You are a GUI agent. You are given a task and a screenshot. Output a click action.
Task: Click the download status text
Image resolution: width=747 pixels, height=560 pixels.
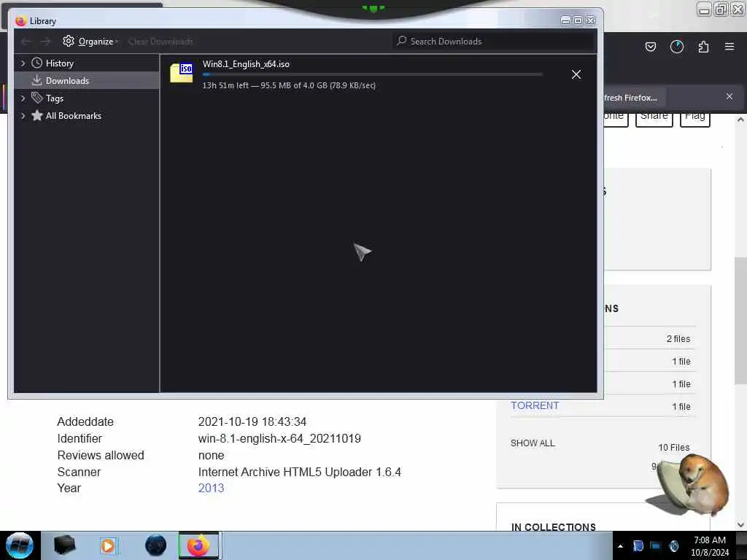(x=289, y=85)
